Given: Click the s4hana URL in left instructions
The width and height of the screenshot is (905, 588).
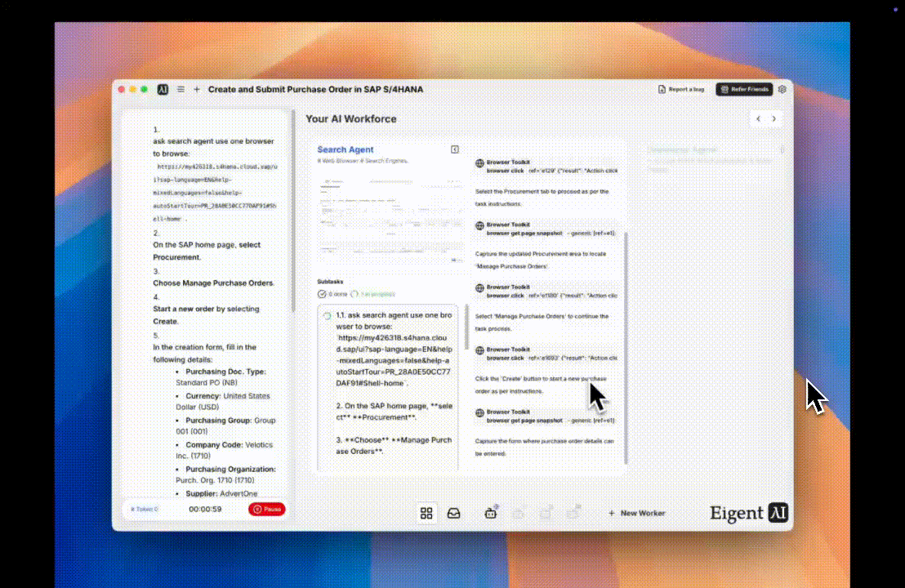Looking at the screenshot, I should click(x=215, y=193).
